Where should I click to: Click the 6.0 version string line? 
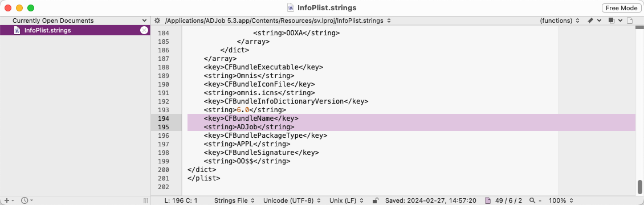(x=245, y=110)
